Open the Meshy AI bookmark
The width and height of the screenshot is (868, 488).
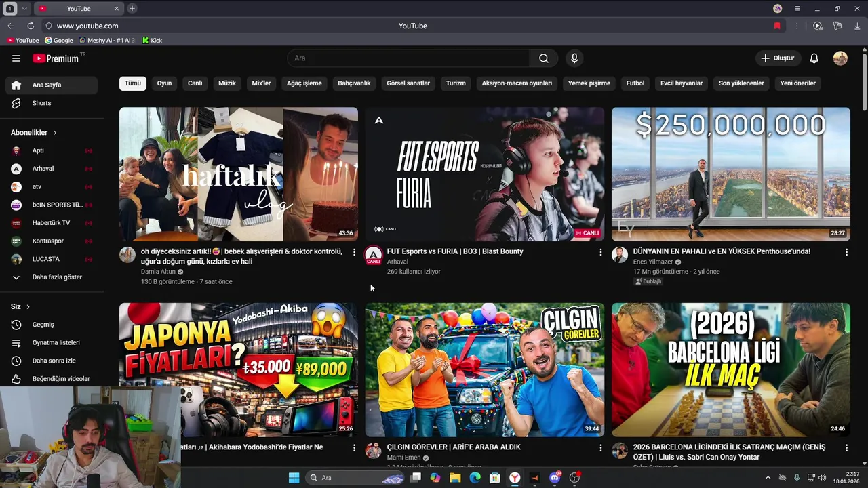pos(107,41)
